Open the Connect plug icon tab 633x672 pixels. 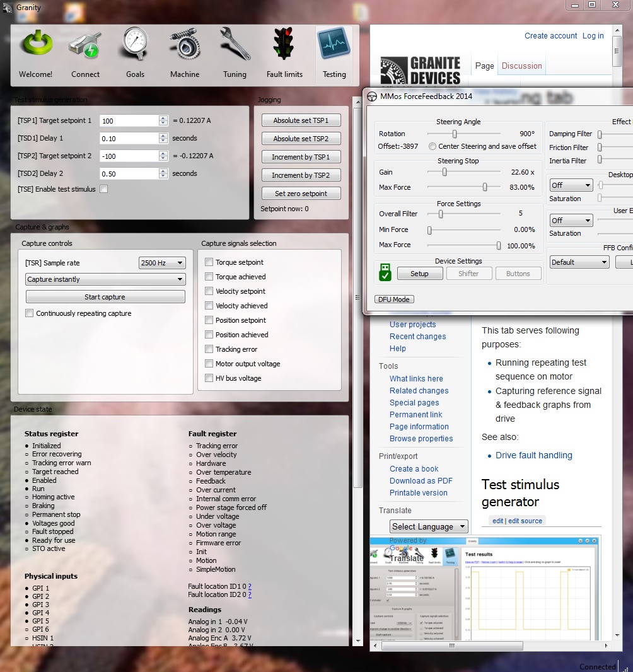(85, 54)
